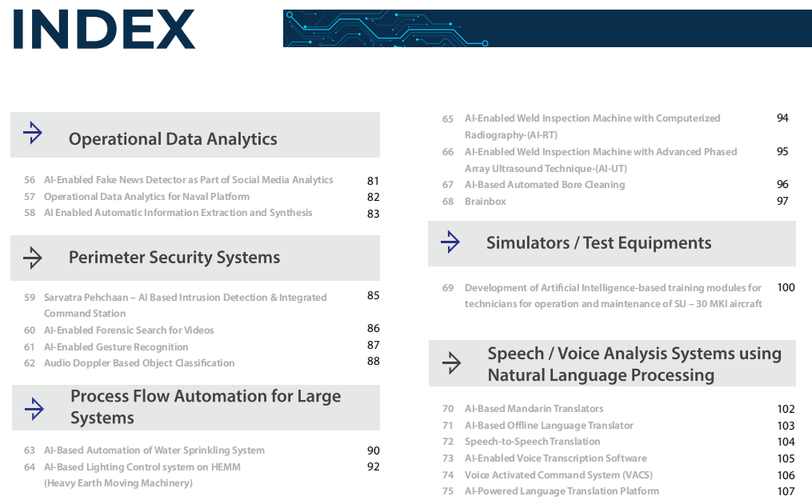Select Sarvatra Pehchaan intrusion detection entry

(186, 305)
